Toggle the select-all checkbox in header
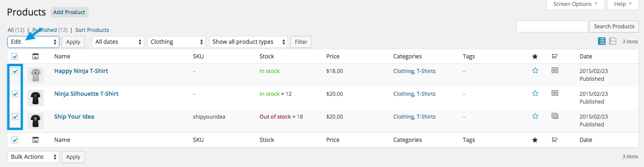The image size is (644, 167). point(15,57)
